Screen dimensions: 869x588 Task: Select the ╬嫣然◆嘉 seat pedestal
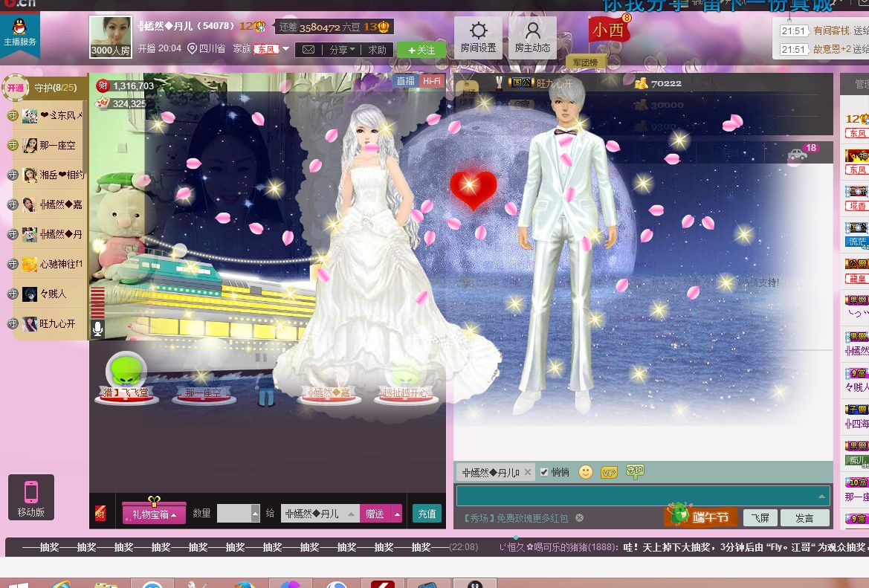click(329, 393)
